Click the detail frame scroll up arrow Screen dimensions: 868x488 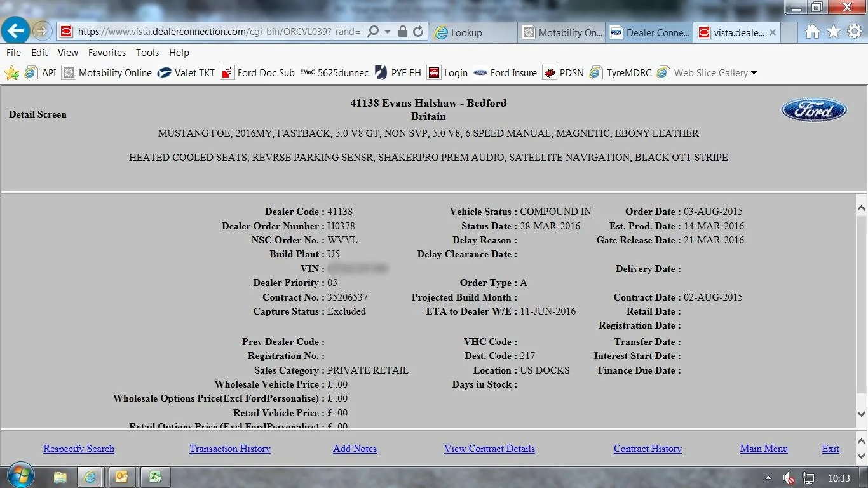(x=862, y=207)
